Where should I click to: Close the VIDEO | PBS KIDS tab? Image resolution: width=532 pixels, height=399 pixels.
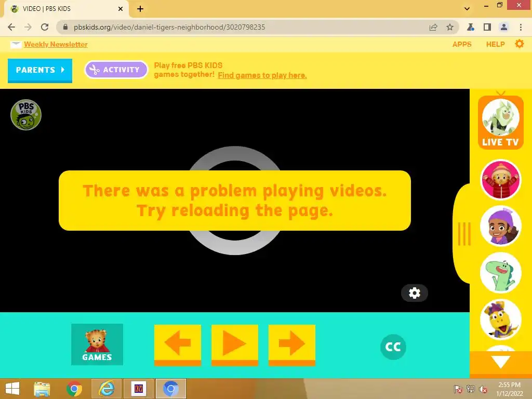121,9
